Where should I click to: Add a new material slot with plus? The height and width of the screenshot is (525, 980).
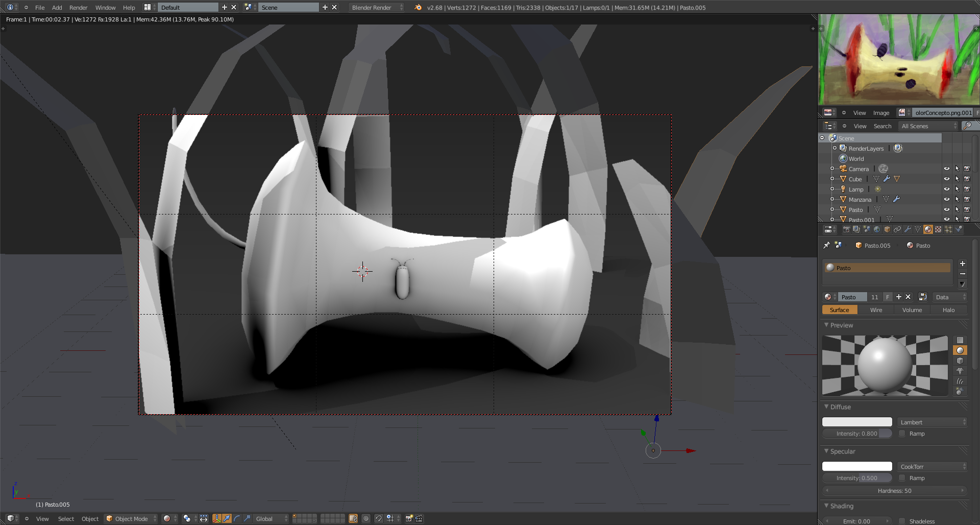point(962,264)
